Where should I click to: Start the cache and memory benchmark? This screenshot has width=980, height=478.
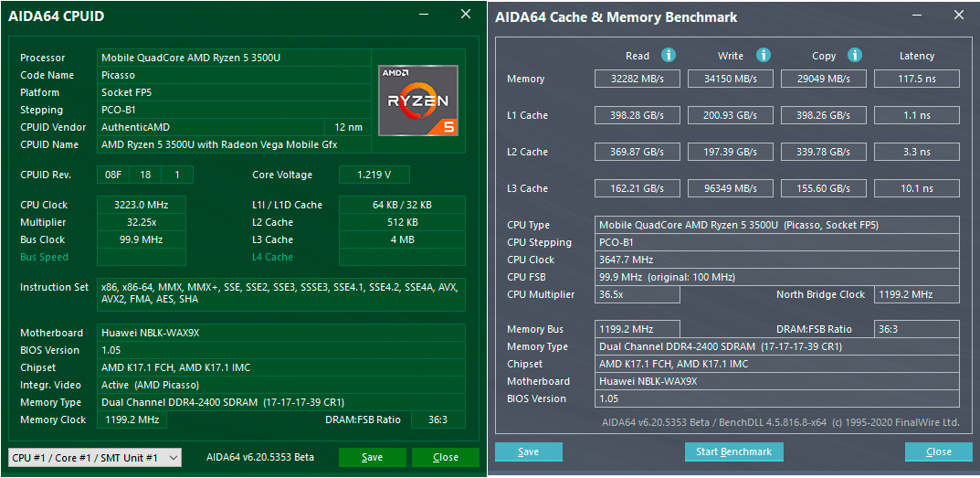tap(733, 451)
